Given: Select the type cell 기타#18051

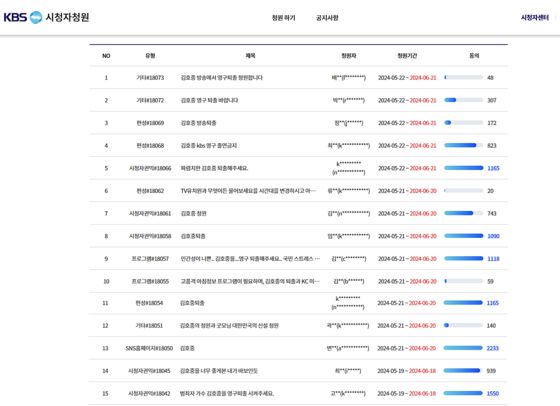Looking at the screenshot, I should [149, 326].
